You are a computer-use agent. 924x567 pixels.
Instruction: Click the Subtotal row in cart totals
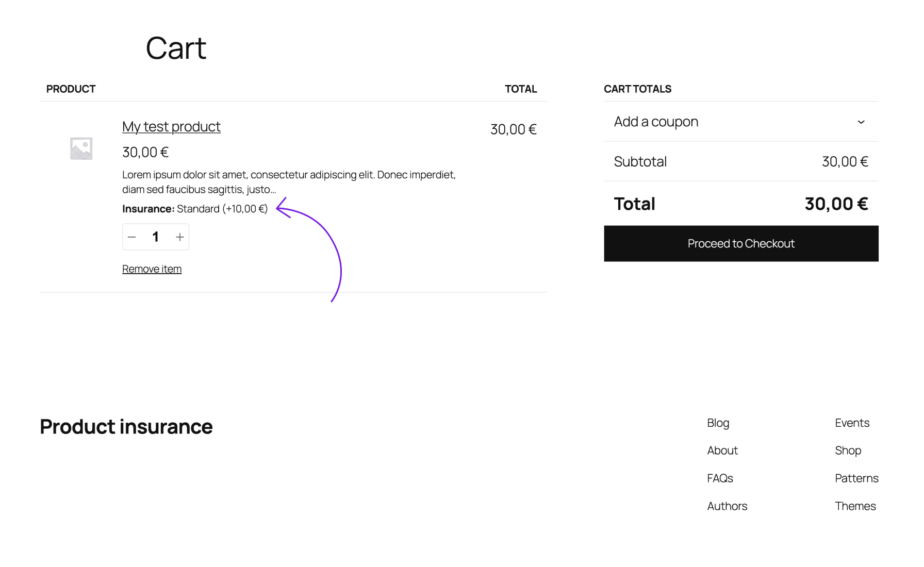click(x=640, y=161)
